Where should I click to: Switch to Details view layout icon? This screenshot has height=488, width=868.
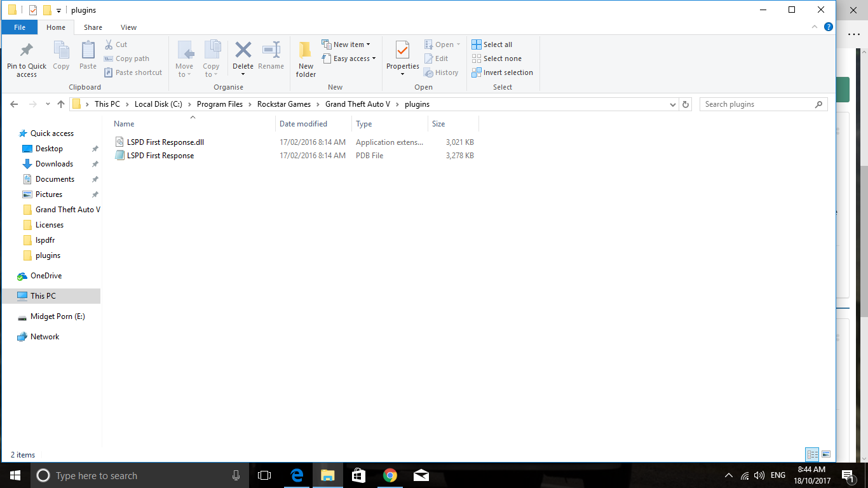click(812, 454)
